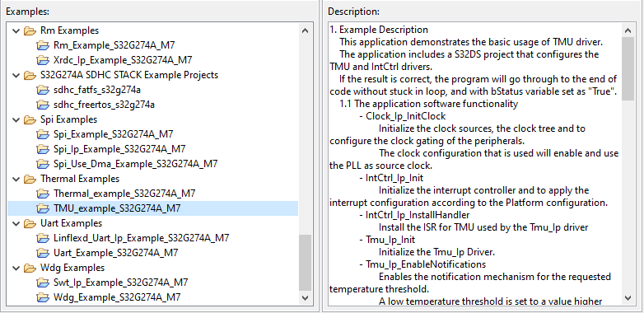Click the Examples list scrollbar thumb
Screen dimensions: 644x313
pos(306,263)
